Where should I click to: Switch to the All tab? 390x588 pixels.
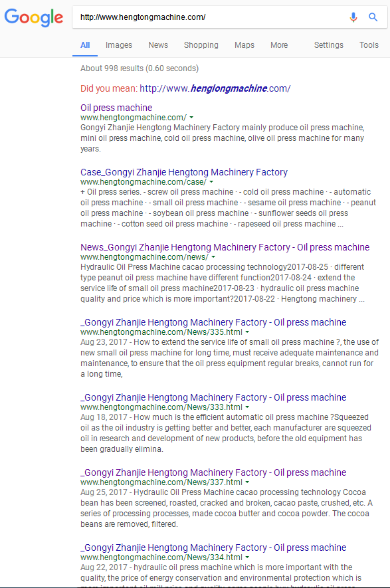coord(85,45)
